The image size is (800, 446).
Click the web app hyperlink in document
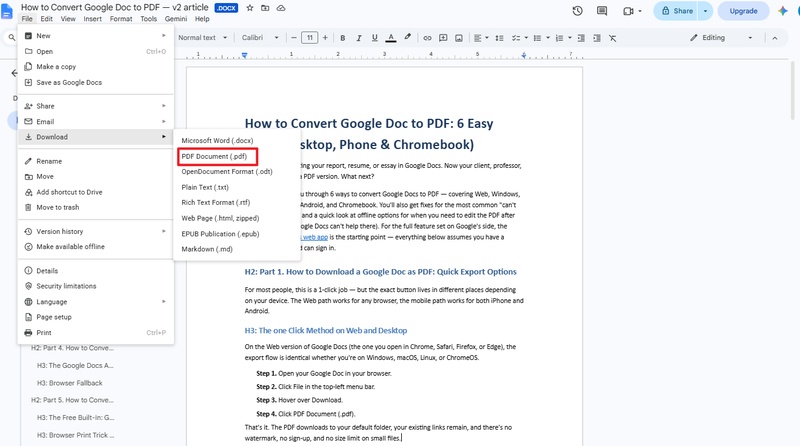tap(315, 237)
